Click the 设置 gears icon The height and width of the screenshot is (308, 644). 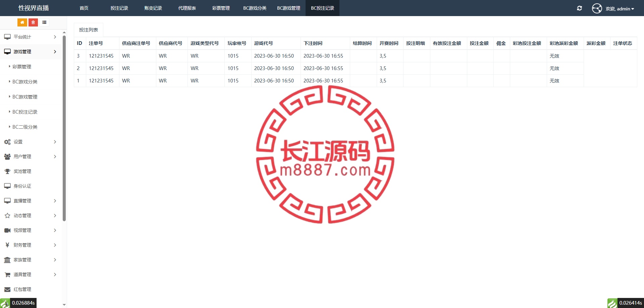pyautogui.click(x=7, y=142)
